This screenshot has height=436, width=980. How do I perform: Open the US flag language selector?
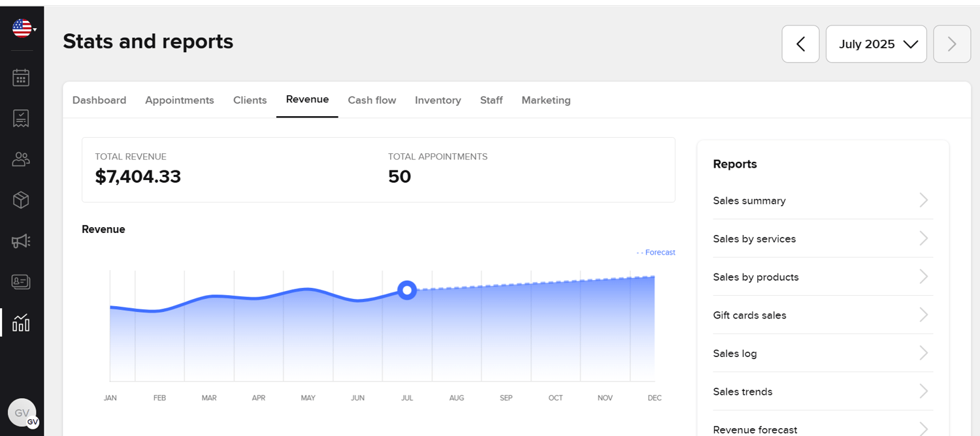[x=23, y=28]
